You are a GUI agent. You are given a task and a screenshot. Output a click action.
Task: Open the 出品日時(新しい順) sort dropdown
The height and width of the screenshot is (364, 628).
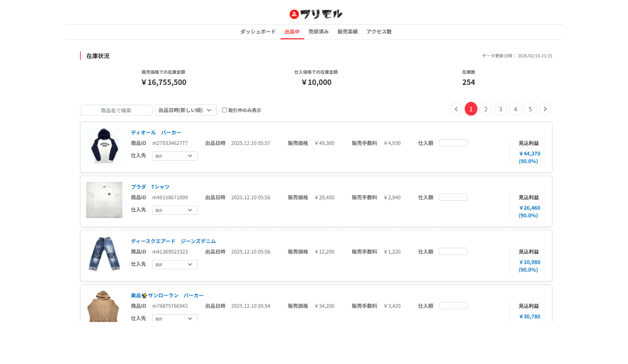(186, 110)
